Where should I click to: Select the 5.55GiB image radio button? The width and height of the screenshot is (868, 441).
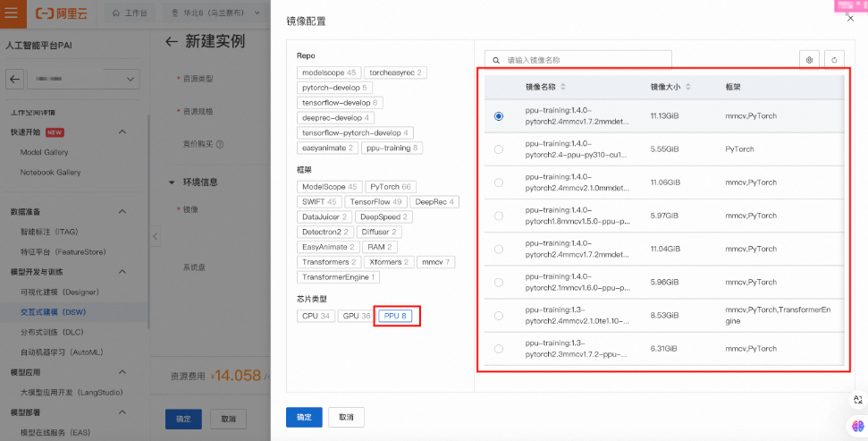[499, 149]
